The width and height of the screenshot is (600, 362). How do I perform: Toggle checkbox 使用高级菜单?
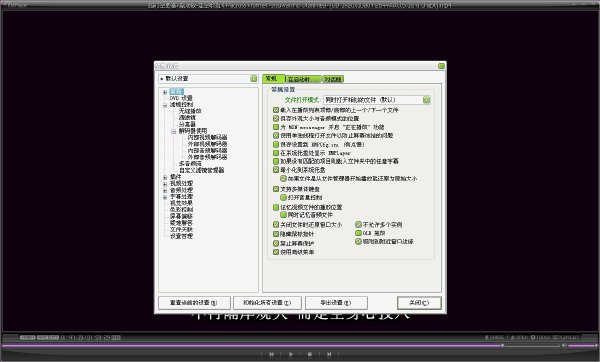[276, 252]
